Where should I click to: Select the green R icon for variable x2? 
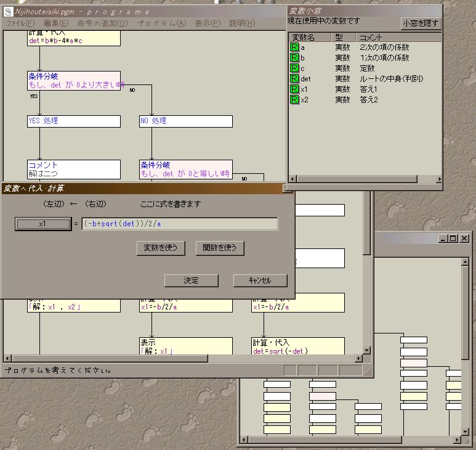click(x=294, y=100)
